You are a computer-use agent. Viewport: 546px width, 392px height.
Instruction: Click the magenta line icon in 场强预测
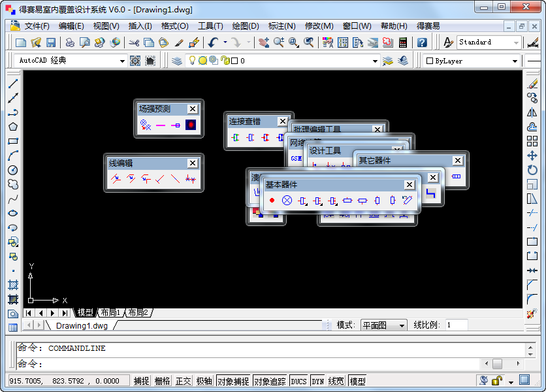click(x=161, y=125)
